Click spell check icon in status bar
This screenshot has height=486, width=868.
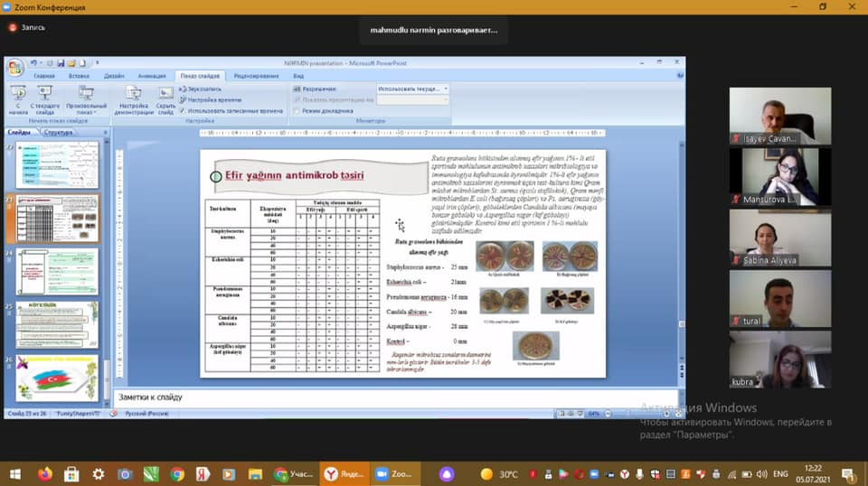114,414
